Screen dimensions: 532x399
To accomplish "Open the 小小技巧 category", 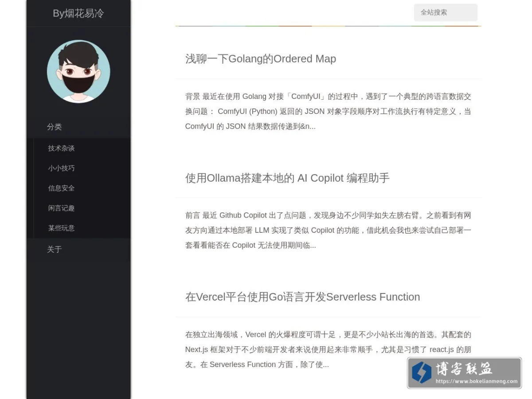I will (x=61, y=168).
